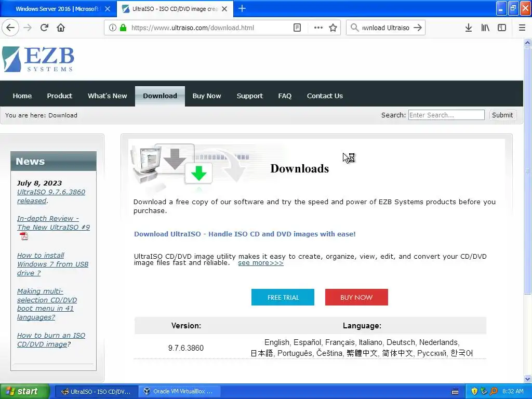Image resolution: width=532 pixels, height=399 pixels.
Task: Click the magnifier tray icon
Action: tap(494, 391)
